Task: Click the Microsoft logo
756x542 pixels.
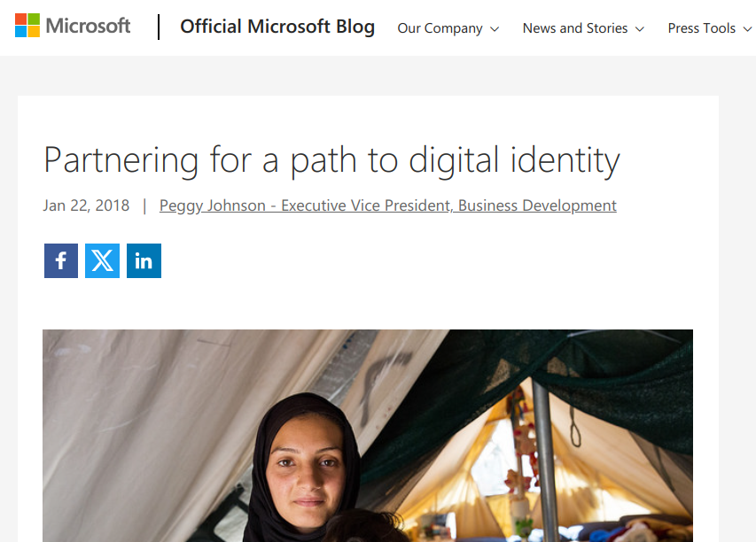Action: click(73, 26)
